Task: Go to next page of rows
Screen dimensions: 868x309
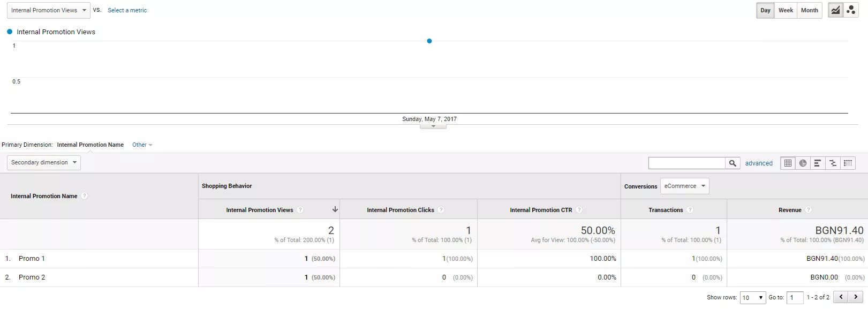Action: click(x=856, y=297)
